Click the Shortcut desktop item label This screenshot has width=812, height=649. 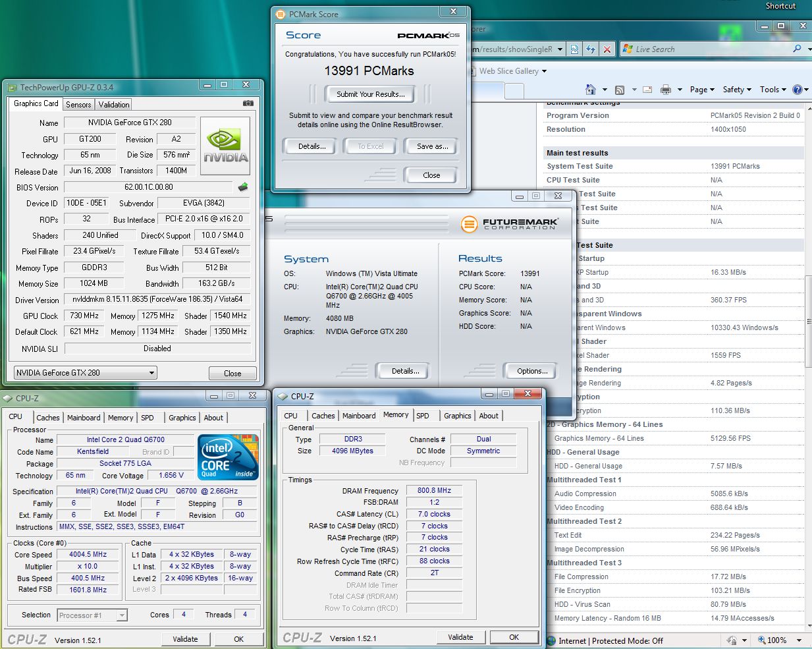(780, 6)
